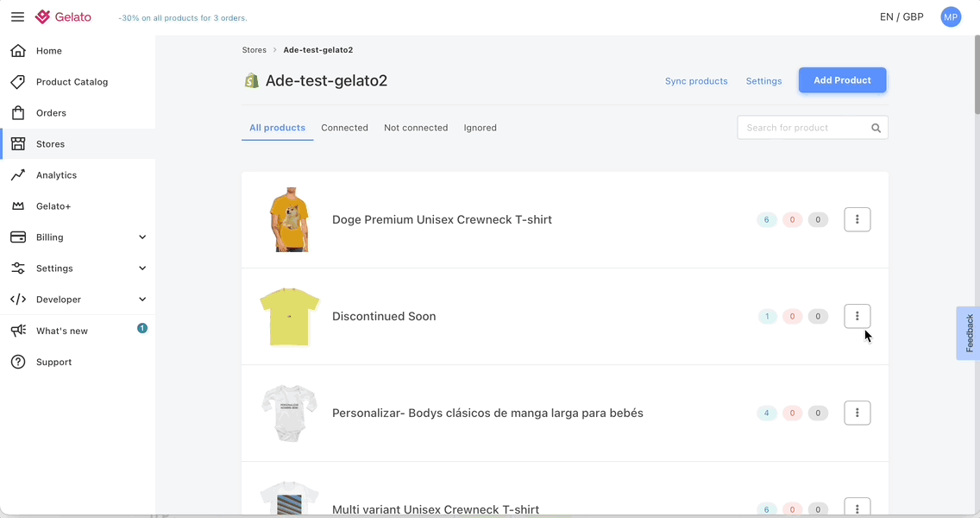This screenshot has height=518, width=980.
Task: Switch to the Ignored tab
Action: [x=480, y=128]
